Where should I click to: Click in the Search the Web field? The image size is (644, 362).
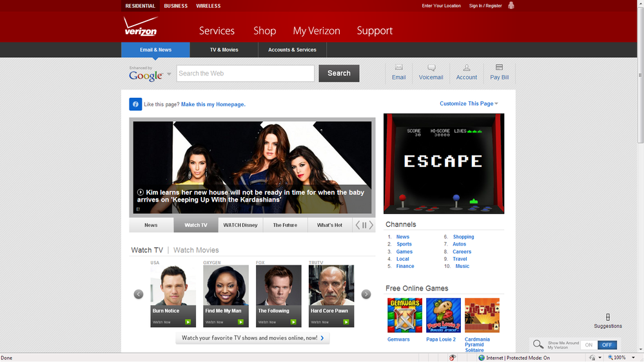(245, 73)
